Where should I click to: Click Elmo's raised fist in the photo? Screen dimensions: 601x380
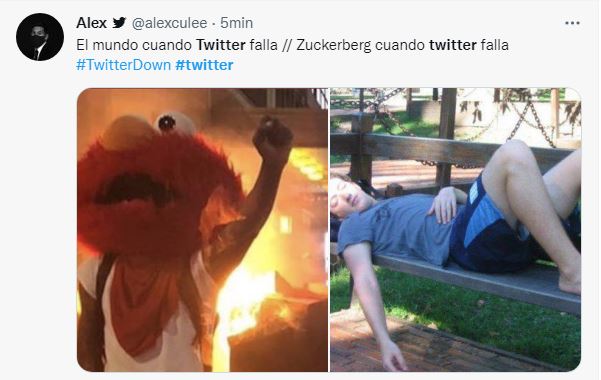[x=273, y=135]
